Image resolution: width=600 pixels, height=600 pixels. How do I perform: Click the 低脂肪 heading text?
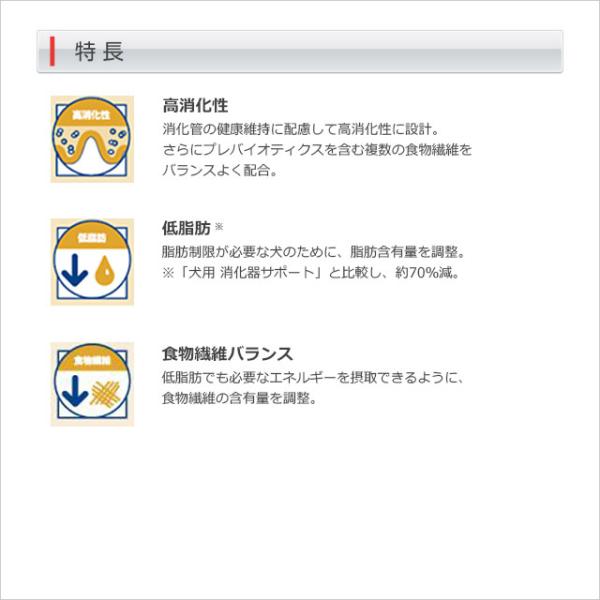click(186, 228)
